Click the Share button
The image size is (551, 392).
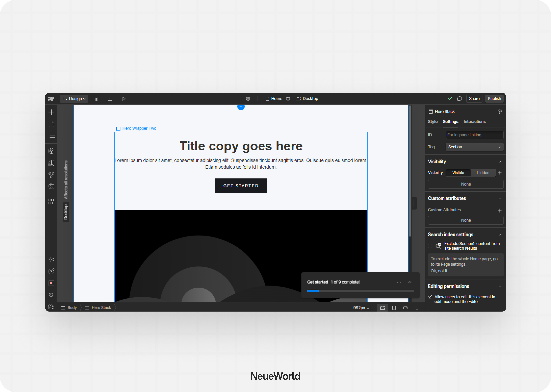[474, 99]
